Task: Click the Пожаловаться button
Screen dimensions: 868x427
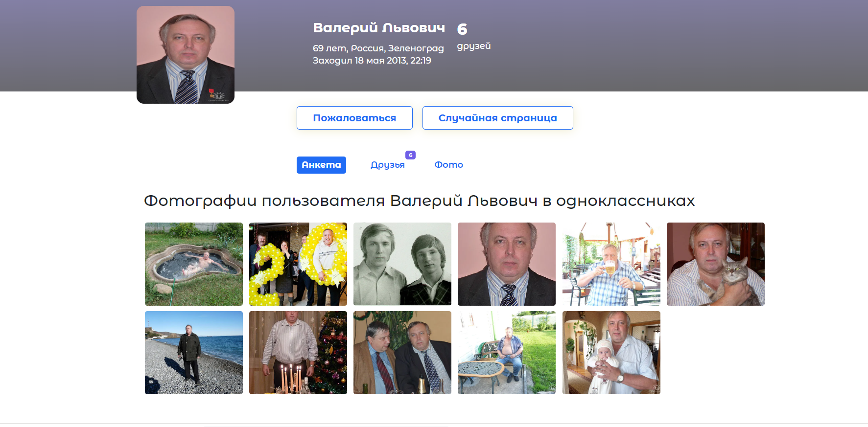Action: pos(354,118)
